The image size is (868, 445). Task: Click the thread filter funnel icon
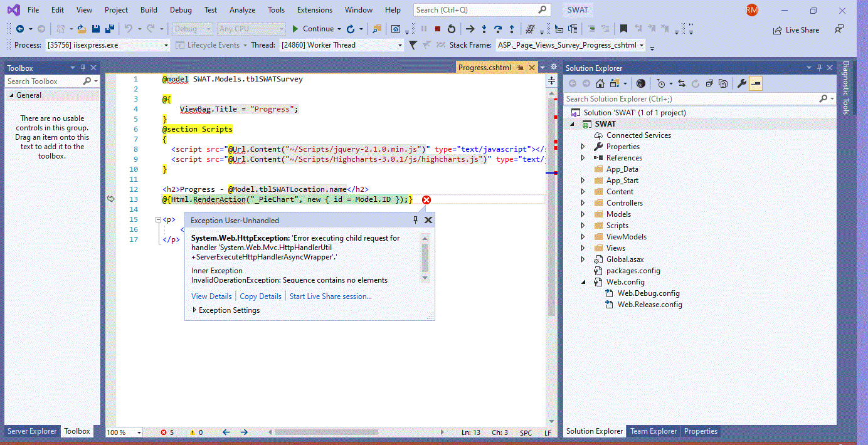[x=413, y=45]
